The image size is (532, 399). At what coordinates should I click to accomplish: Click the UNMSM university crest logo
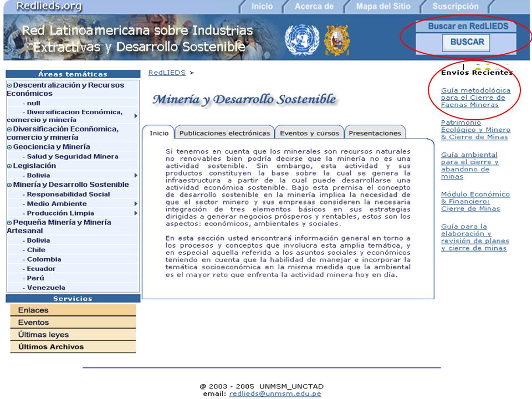[336, 40]
